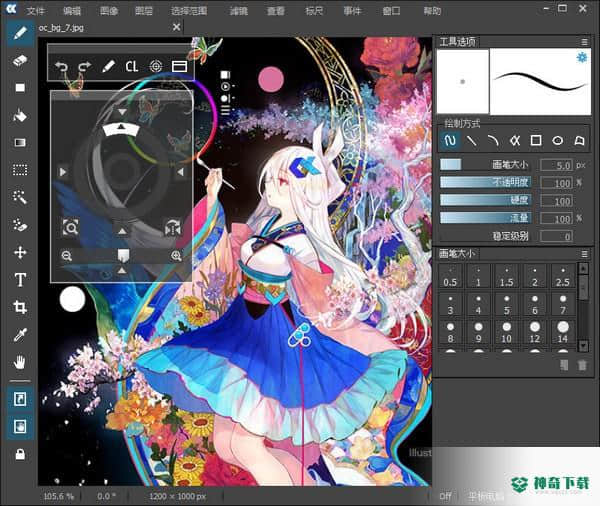Click down arrow of brush size scrollbar
The width and height of the screenshot is (600, 506).
point(583,346)
